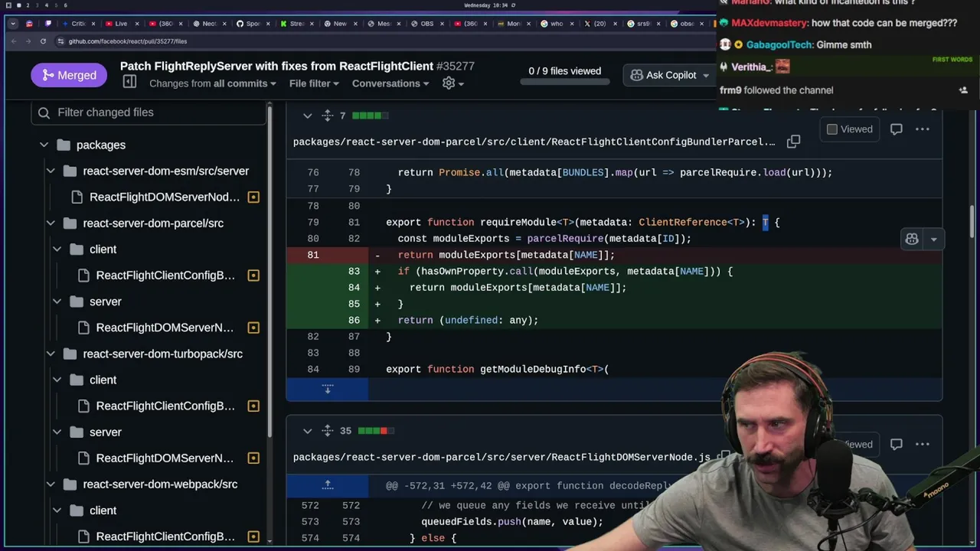Screen dimensions: 980x551
Task: Click the Wednesday 10:34 clock
Action: (x=485, y=5)
